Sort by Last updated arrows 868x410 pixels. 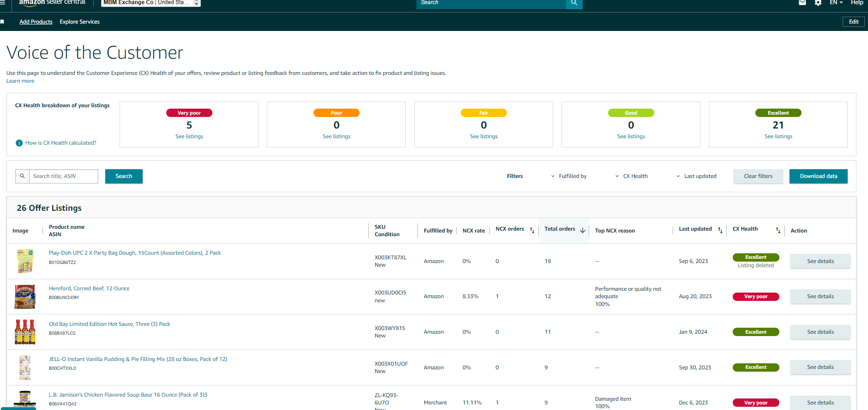pos(720,230)
